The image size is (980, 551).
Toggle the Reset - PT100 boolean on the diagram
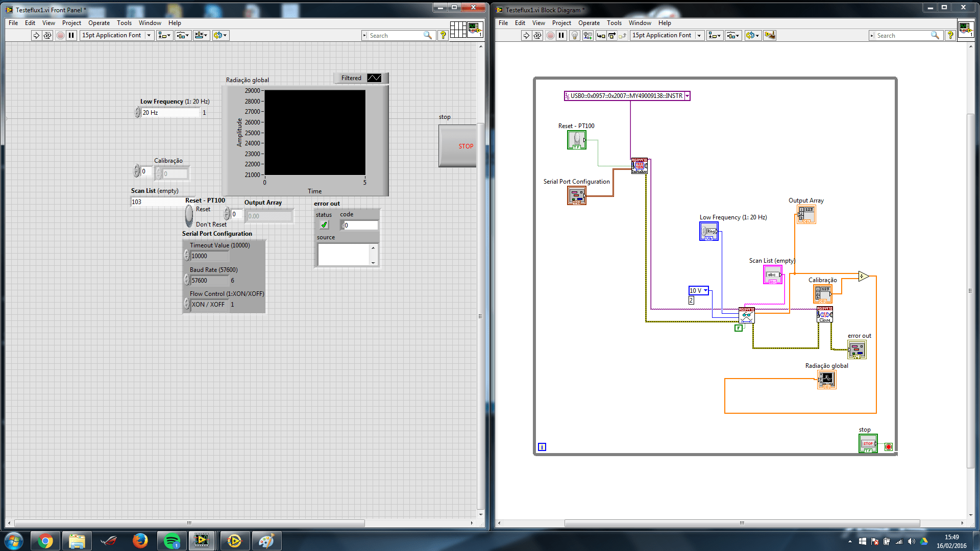point(576,139)
